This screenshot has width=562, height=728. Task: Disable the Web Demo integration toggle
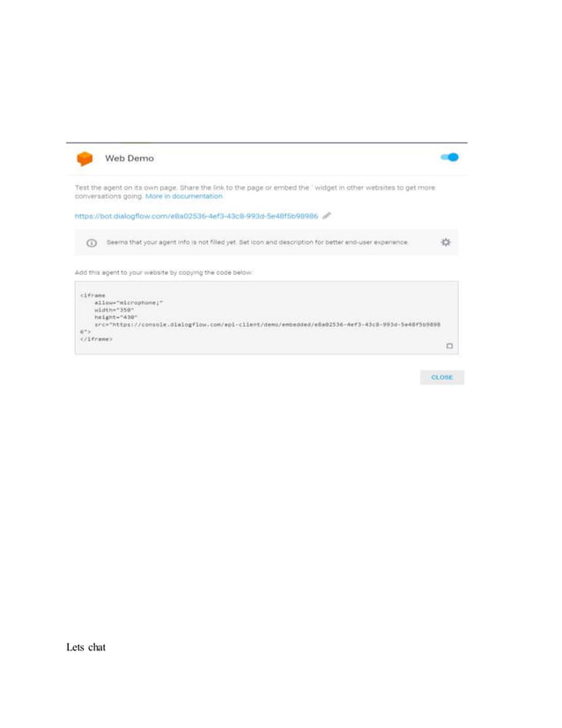click(450, 158)
